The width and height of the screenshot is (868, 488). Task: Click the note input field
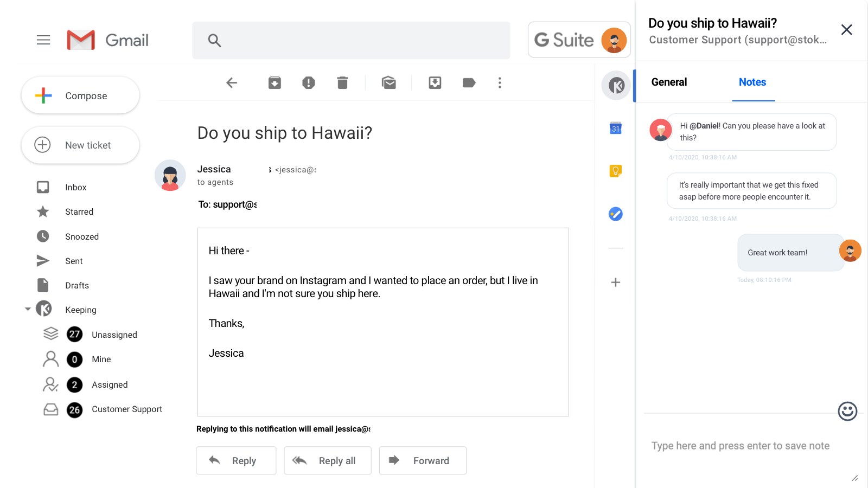tap(740, 445)
